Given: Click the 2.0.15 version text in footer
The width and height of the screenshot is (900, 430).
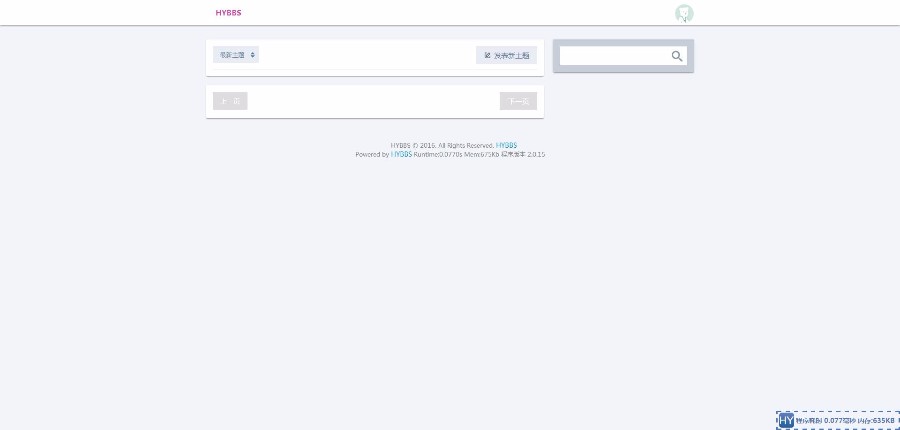Looking at the screenshot, I should coord(536,154).
